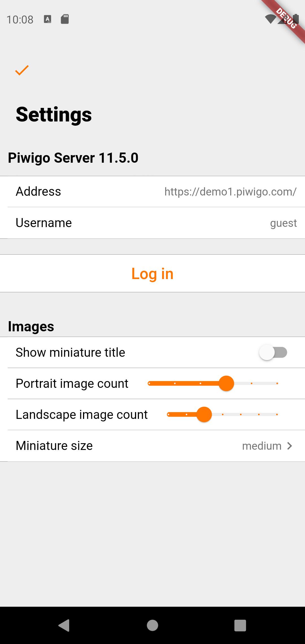
Task: Tap the guest username value
Action: (283, 223)
